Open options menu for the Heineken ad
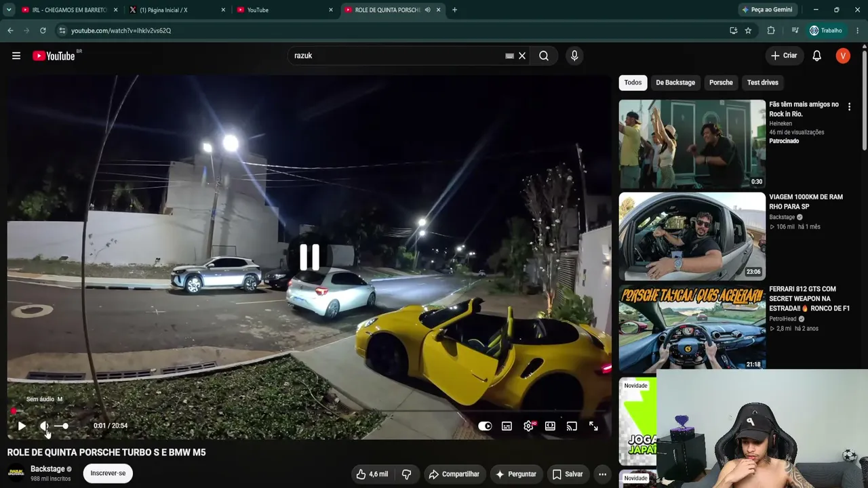The image size is (868, 488). (x=849, y=106)
